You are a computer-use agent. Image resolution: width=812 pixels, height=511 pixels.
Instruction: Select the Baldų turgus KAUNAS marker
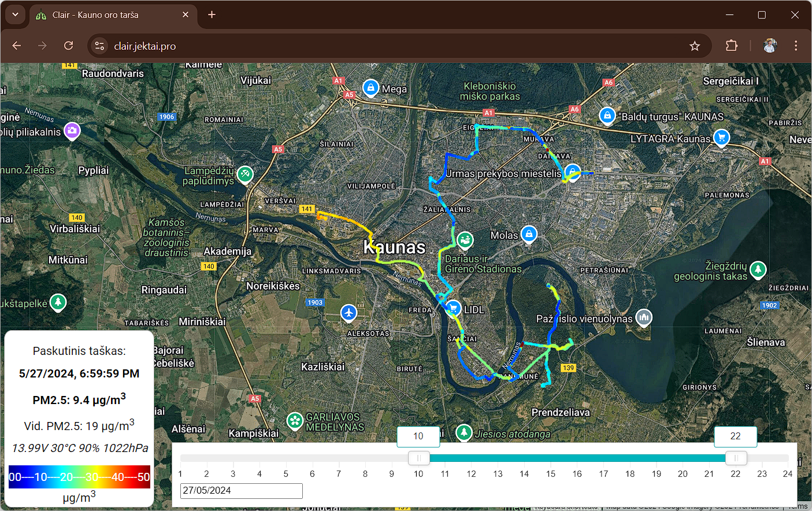point(607,116)
